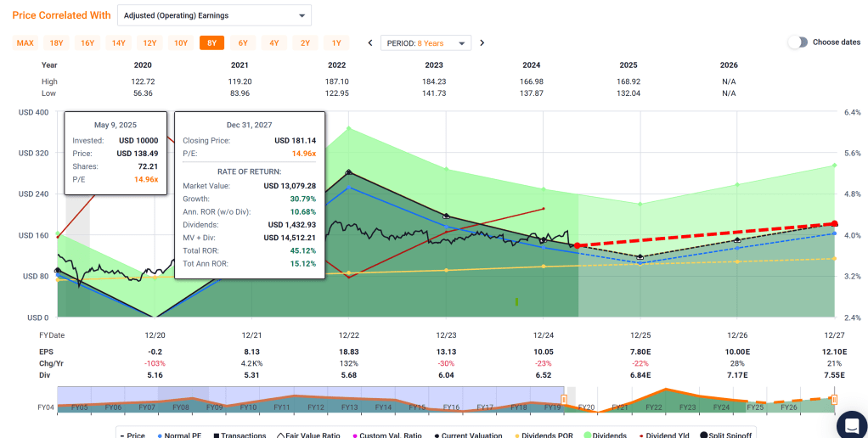Click the Transactions legend icon
The height and width of the screenshot is (438, 868).
pyautogui.click(x=217, y=435)
